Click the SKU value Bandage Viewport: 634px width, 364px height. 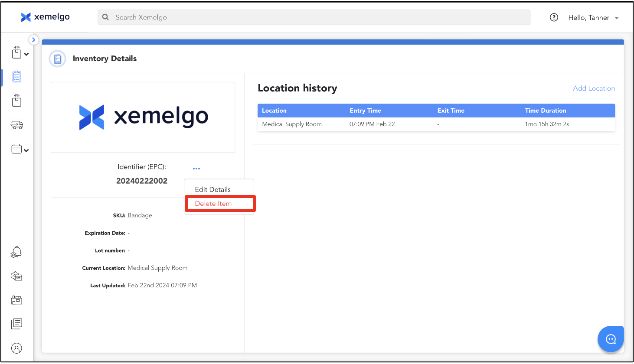coord(140,215)
